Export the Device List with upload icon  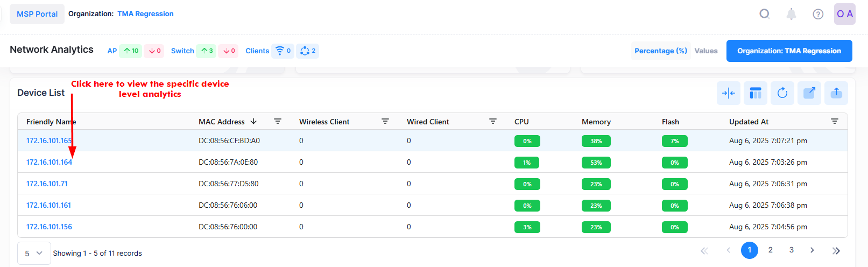(836, 93)
